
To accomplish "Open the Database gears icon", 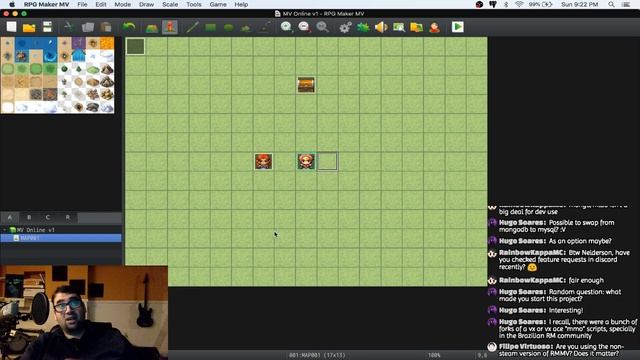I will coord(345,27).
